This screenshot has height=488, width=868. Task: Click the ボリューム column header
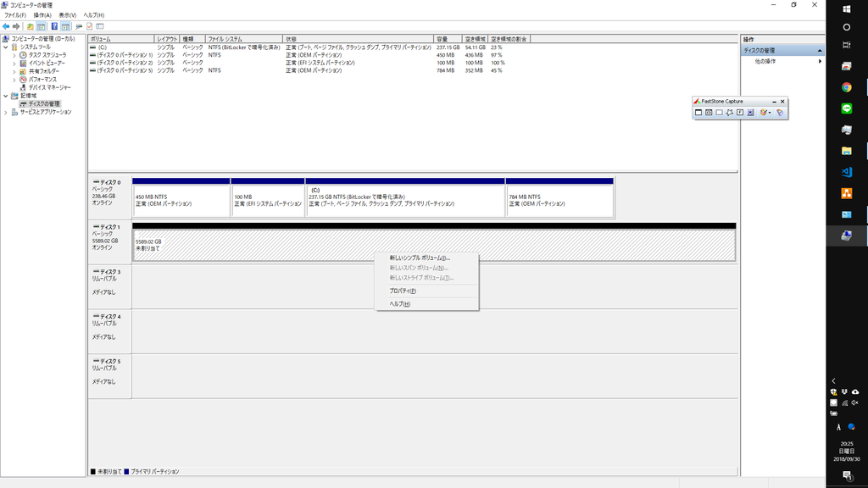pyautogui.click(x=120, y=39)
